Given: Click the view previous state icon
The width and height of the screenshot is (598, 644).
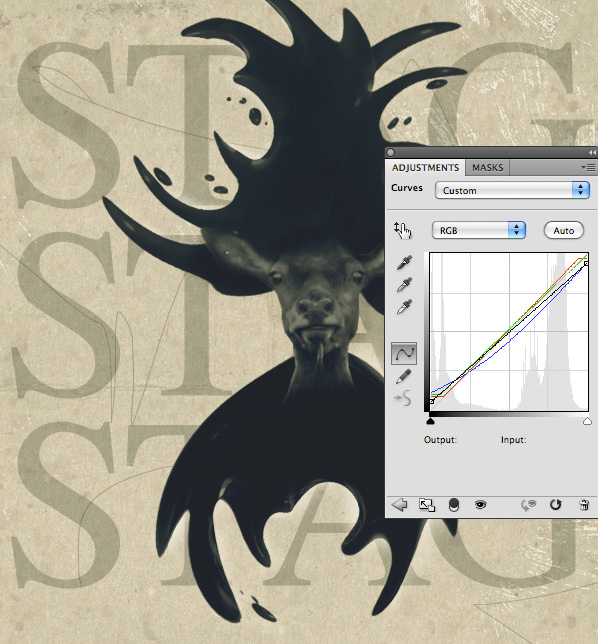Looking at the screenshot, I should (x=529, y=505).
